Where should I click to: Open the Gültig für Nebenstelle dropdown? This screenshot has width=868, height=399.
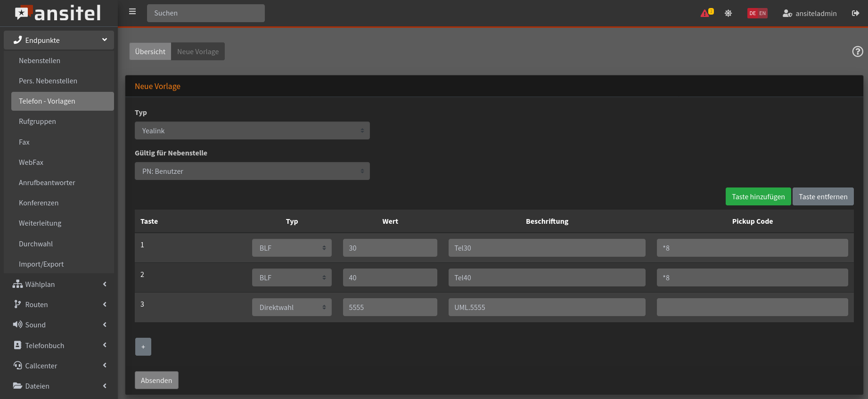click(252, 171)
